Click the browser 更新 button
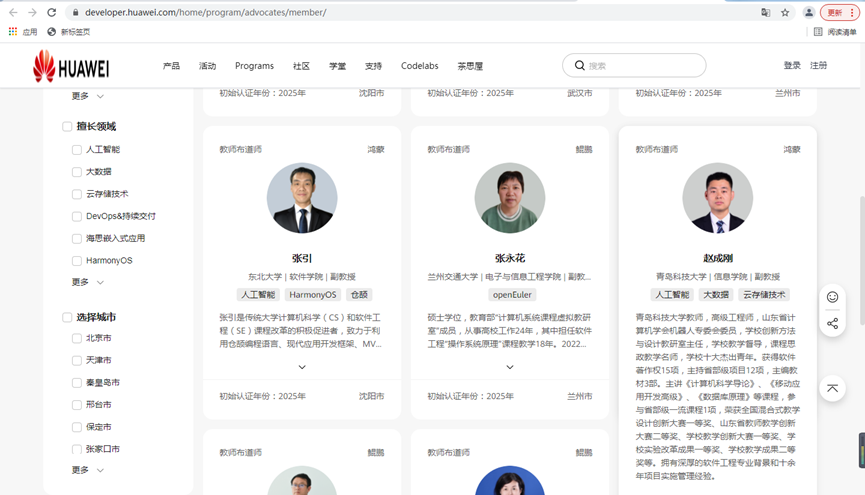 [840, 12]
